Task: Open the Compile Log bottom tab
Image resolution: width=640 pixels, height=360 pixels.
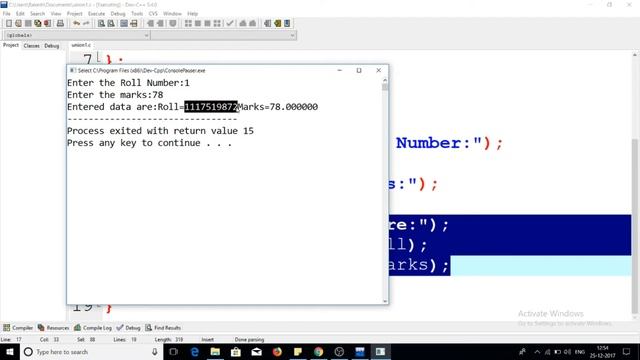Action: [93, 328]
